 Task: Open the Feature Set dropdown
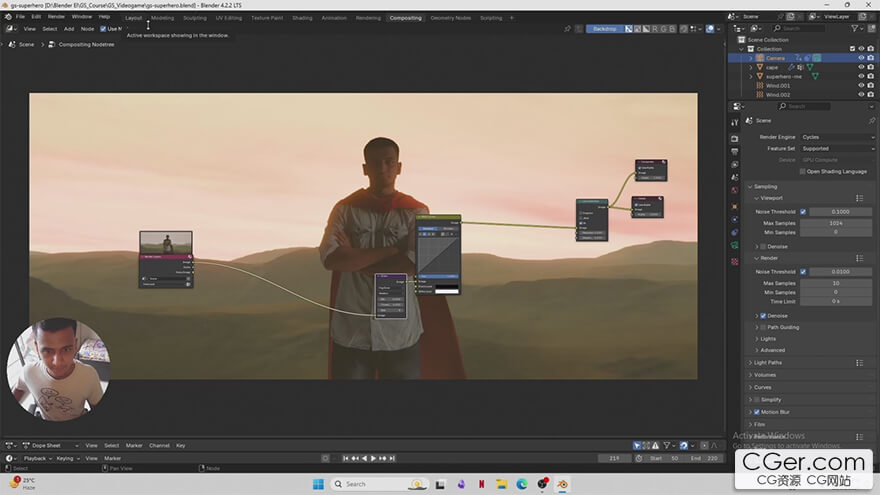click(x=837, y=149)
